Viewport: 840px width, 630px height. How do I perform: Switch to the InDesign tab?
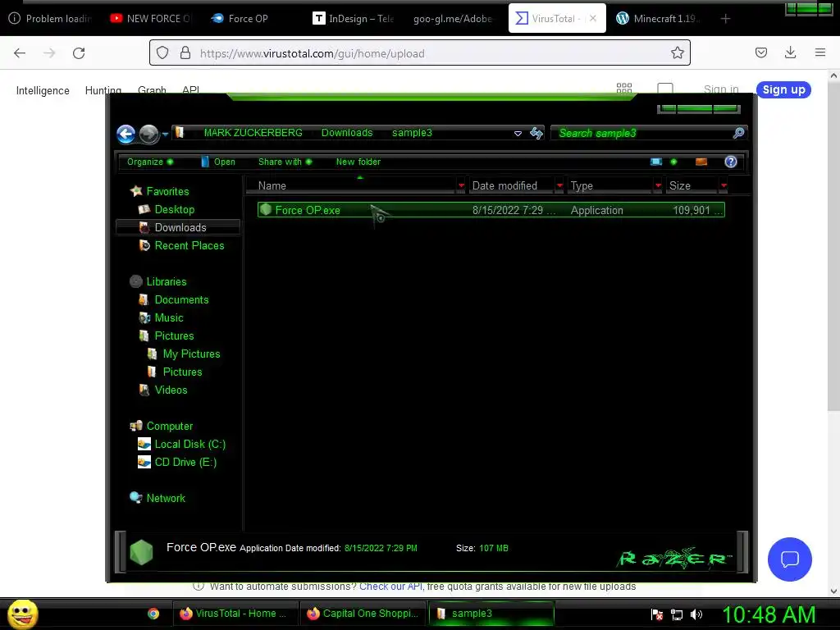point(354,19)
